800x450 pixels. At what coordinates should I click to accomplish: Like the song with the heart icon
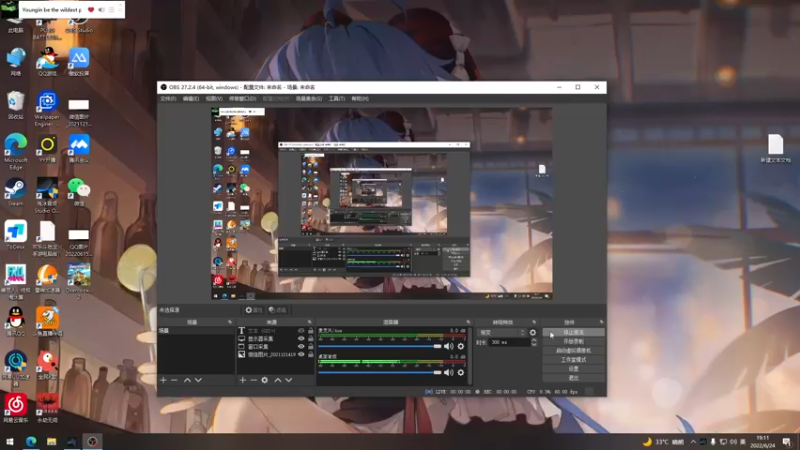(x=91, y=10)
